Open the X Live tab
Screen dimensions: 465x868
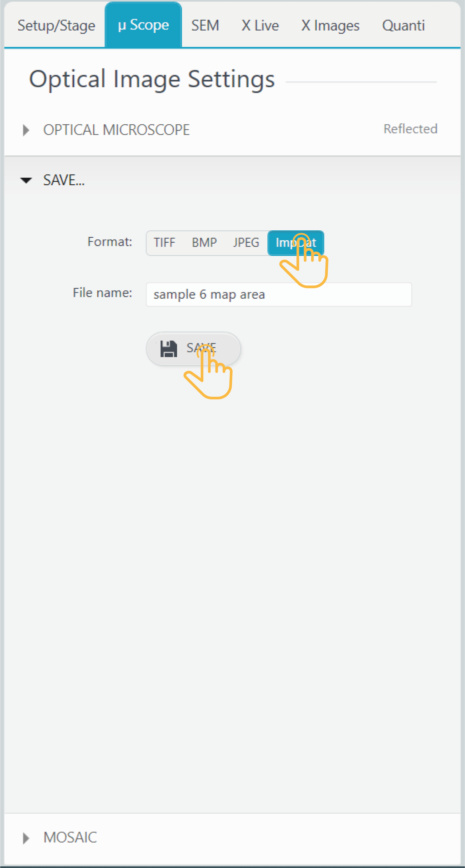(260, 26)
